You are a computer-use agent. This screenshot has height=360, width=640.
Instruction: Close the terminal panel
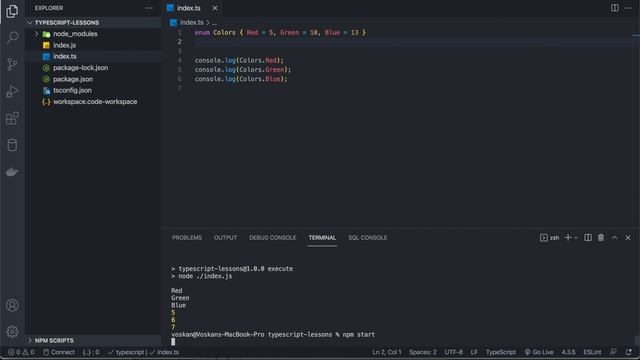point(628,238)
